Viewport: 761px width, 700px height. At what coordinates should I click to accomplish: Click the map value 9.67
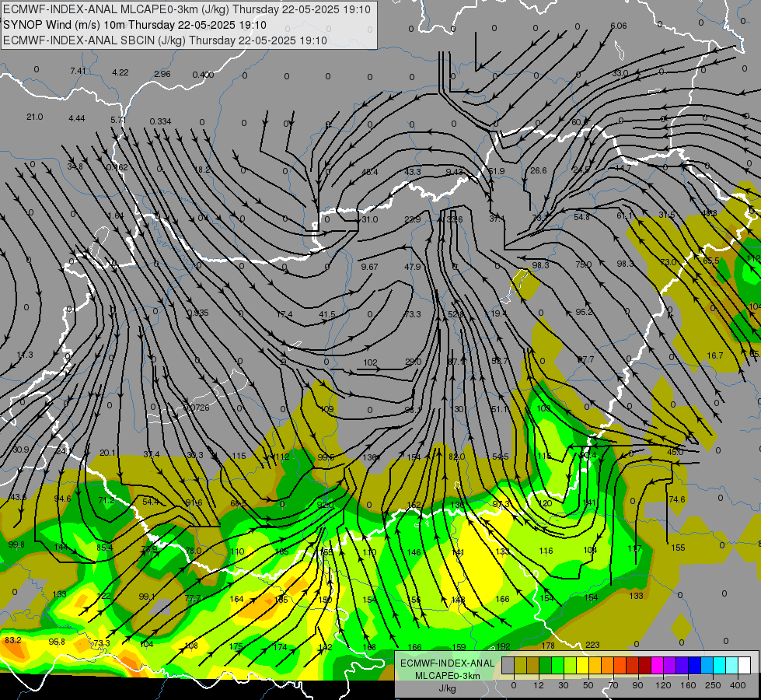pyautogui.click(x=370, y=267)
